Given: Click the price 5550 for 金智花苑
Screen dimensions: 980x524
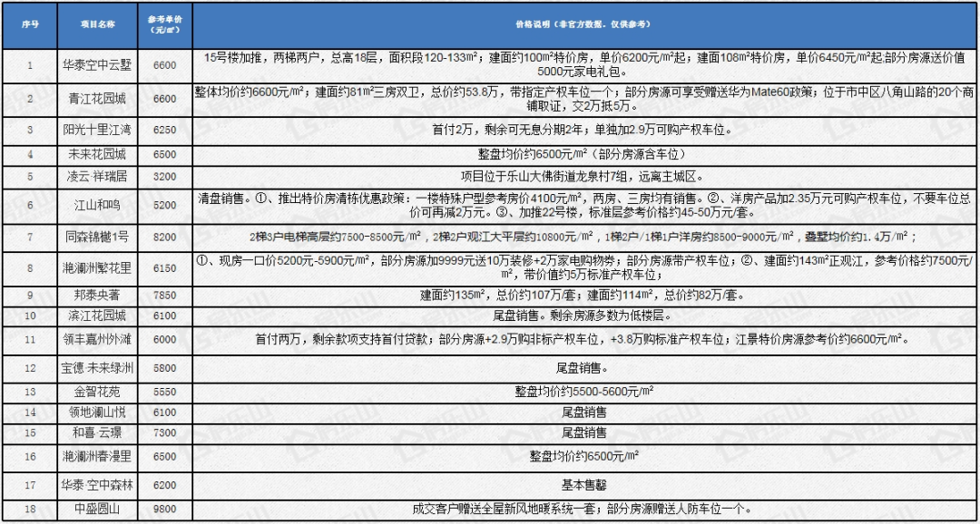Looking at the screenshot, I should tap(166, 393).
